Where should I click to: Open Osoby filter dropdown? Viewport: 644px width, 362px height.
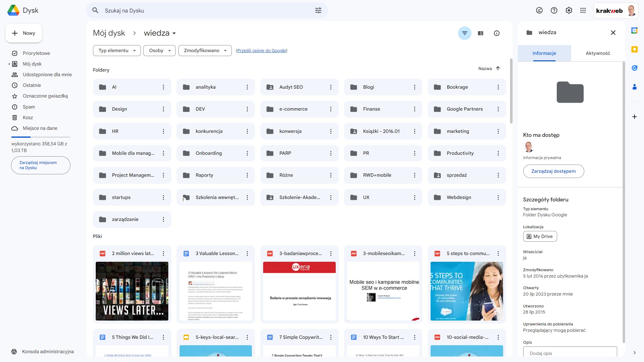coord(159,51)
